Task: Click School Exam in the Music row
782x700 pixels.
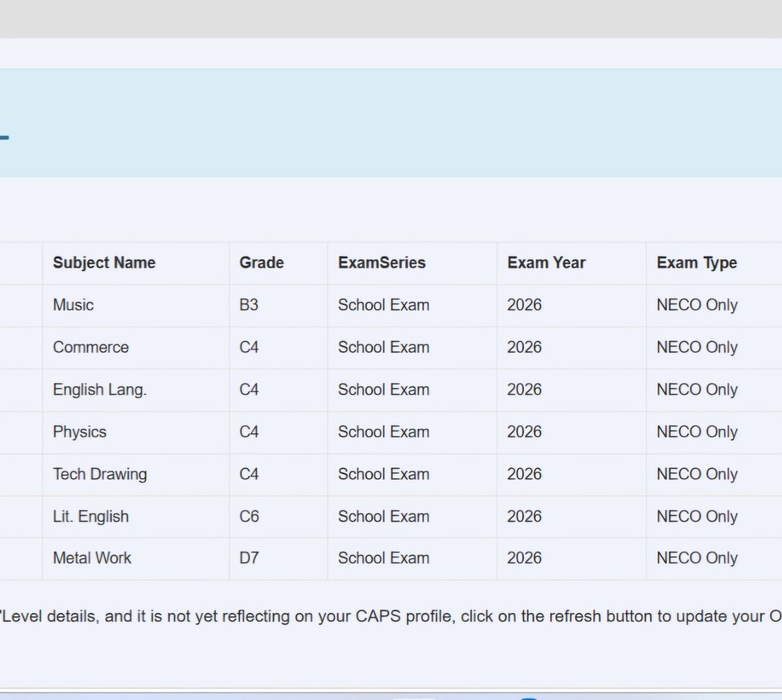Action: click(383, 305)
